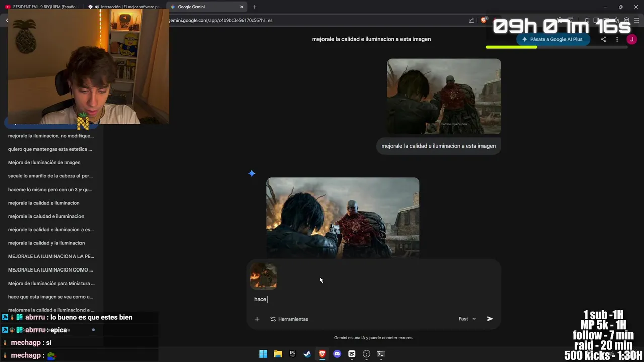
Task: Open chat 'mejorale la iluminacion, no modifique...'
Action: pyautogui.click(x=51, y=136)
